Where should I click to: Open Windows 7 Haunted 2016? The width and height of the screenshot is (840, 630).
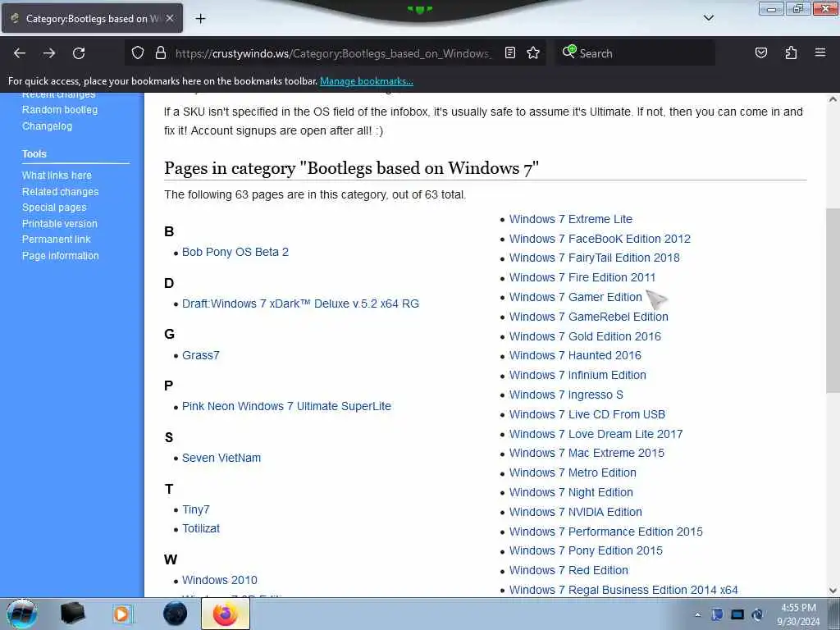pyautogui.click(x=575, y=355)
